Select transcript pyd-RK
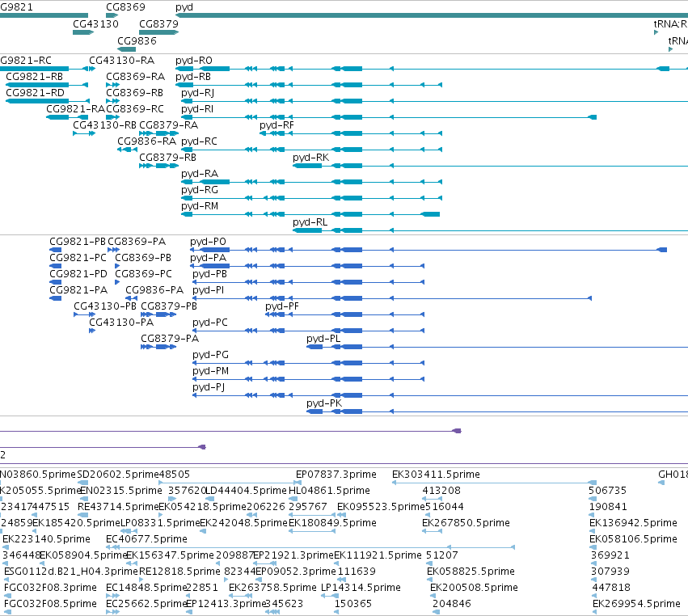Viewport: 688px width, 616px height. (310, 158)
